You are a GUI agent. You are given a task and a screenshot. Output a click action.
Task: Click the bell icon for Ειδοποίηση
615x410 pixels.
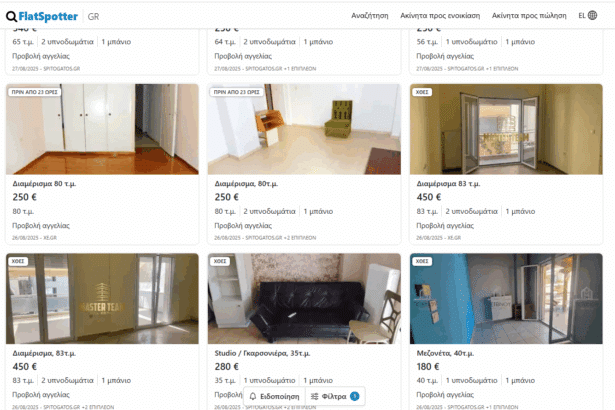(253, 396)
